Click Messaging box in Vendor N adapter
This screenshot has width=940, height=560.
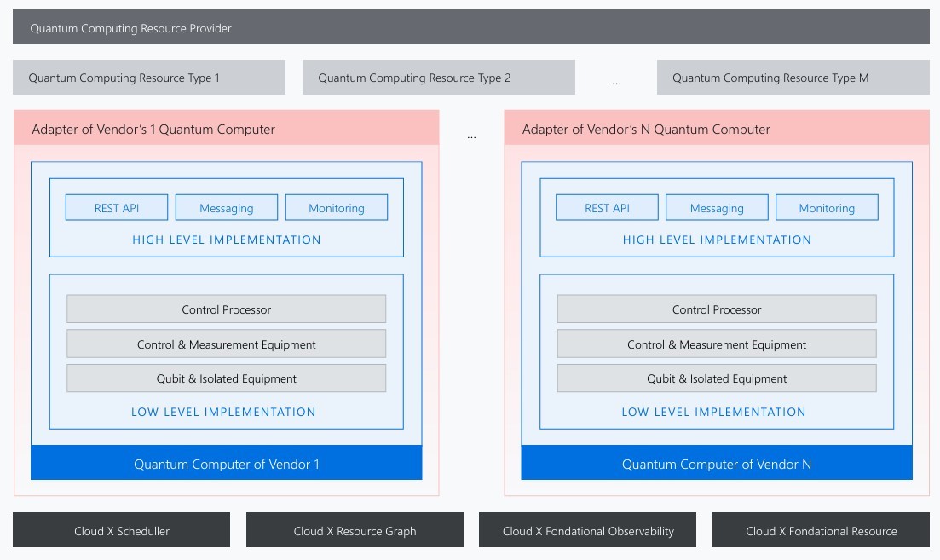[717, 208]
